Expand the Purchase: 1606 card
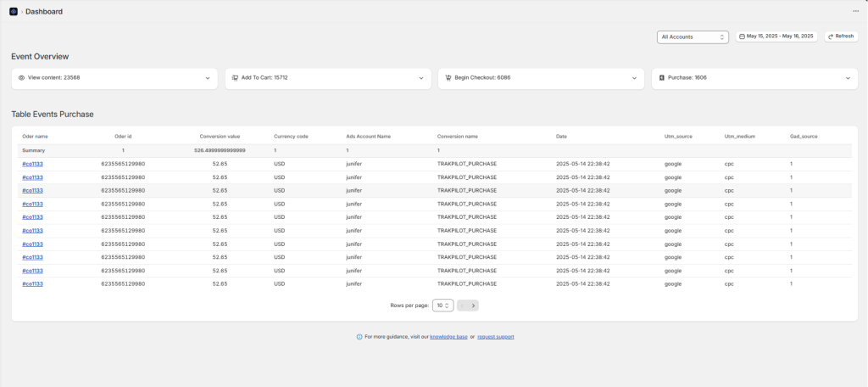 (754, 78)
